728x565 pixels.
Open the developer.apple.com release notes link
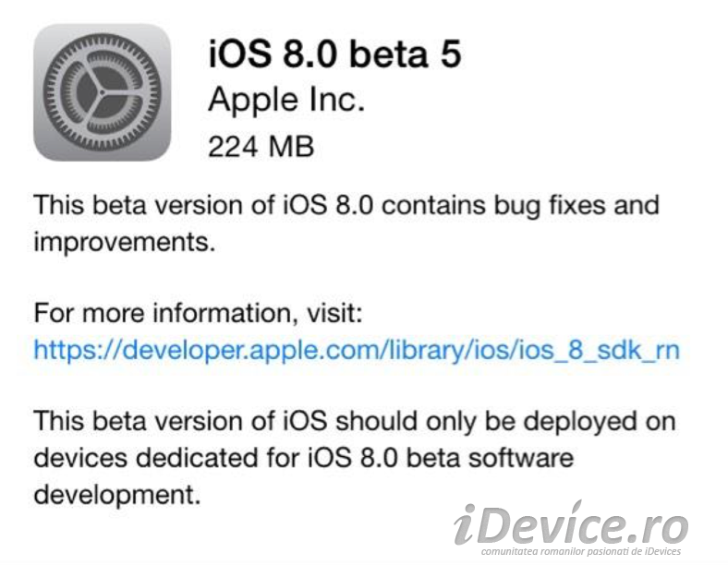click(357, 349)
